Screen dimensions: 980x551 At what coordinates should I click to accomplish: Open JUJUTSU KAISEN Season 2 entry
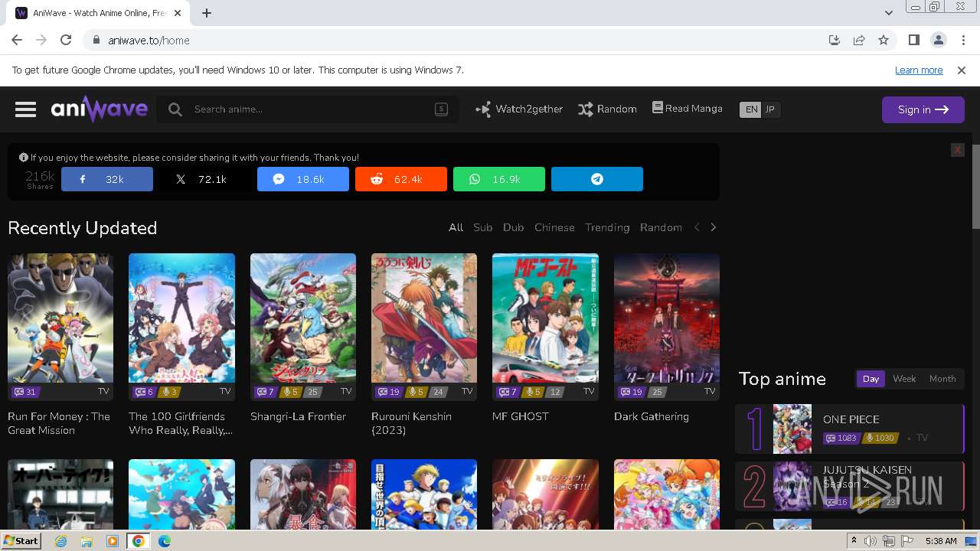click(x=850, y=486)
